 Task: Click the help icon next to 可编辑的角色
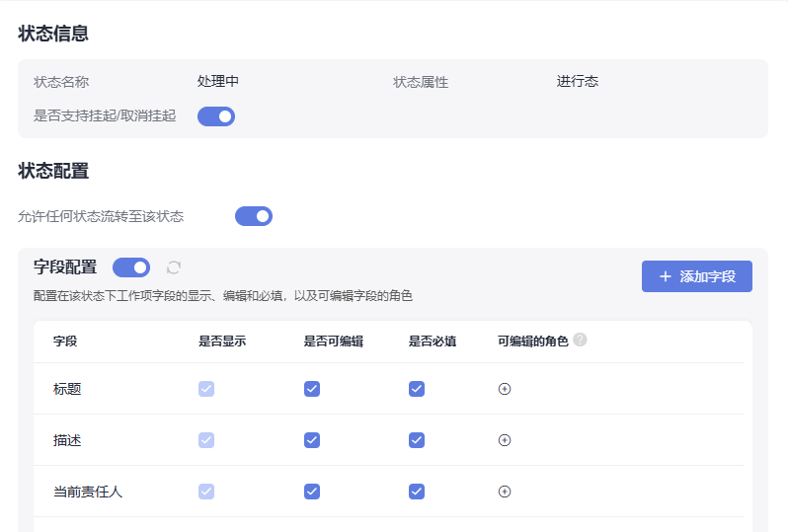coord(580,340)
